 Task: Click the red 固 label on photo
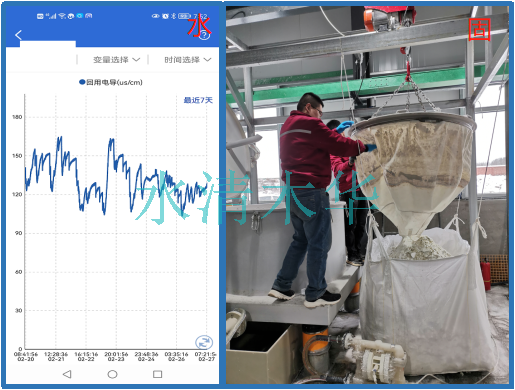pyautogui.click(x=480, y=30)
